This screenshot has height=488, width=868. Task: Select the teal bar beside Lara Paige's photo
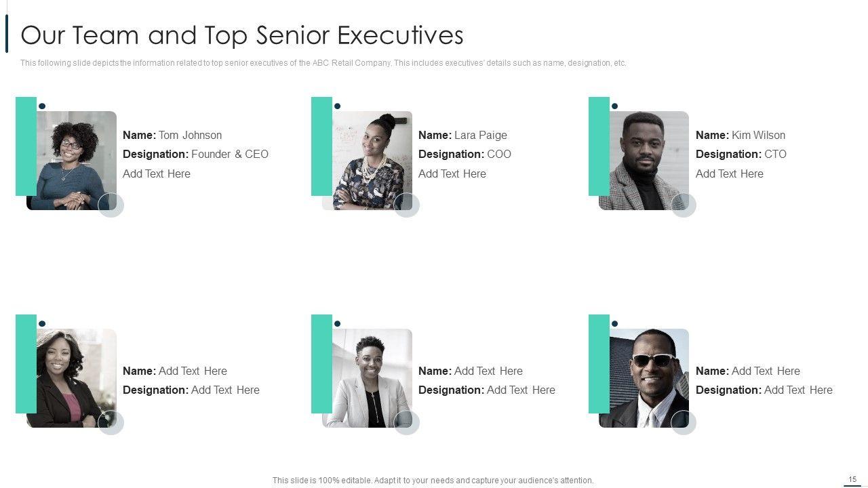[321, 146]
